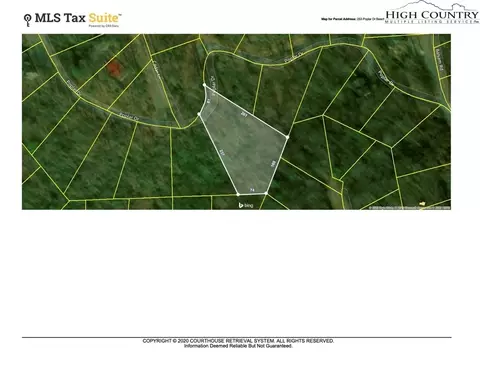Select the parcel vertex between the 261 and 168 edges
Screen dimensions: 480x370
pos(287,137)
